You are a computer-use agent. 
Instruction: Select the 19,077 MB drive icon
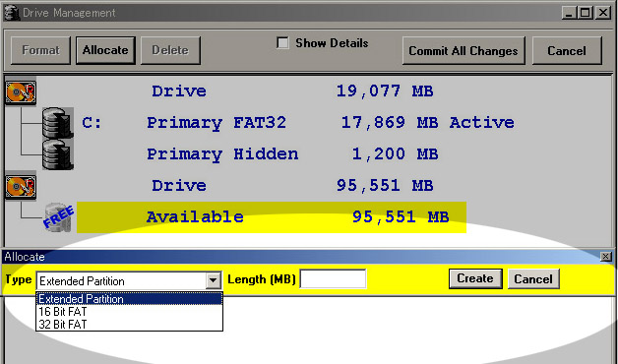(21, 91)
